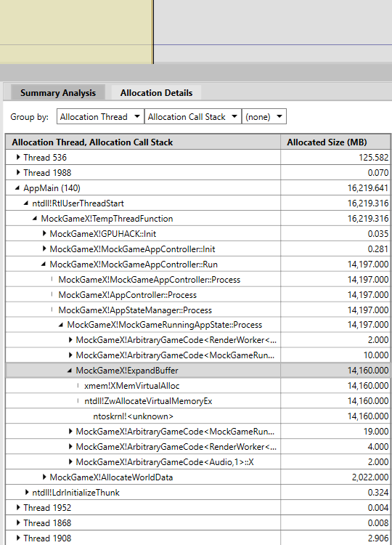This screenshot has width=392, height=545.
Task: Select the xmem!XMemVirtualAlloc row
Action: [x=198, y=386]
